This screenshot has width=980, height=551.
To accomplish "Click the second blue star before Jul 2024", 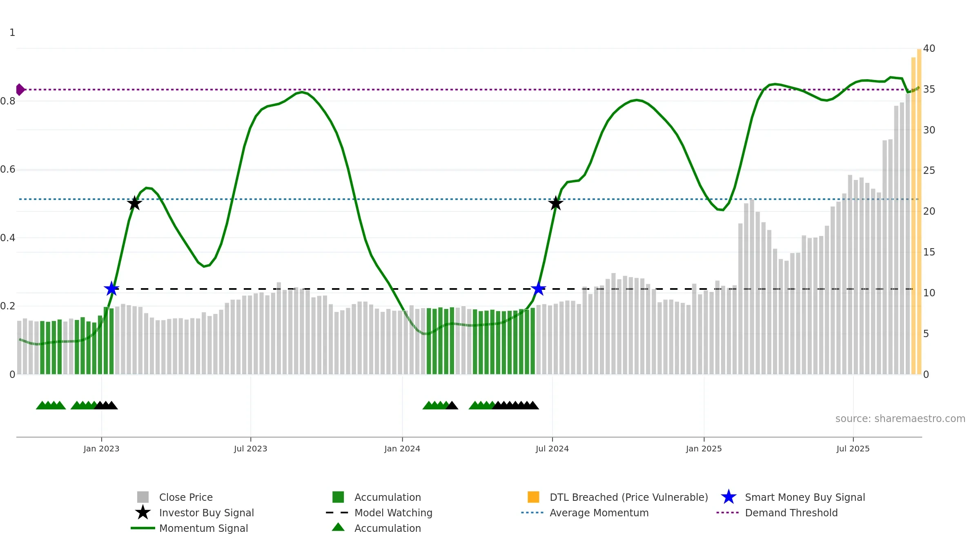I will [x=539, y=289].
